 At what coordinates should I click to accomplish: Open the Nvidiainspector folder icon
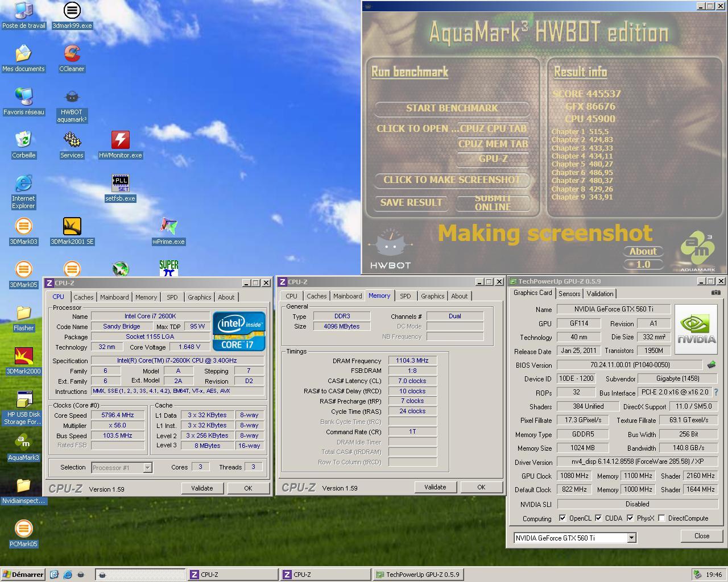pos(23,490)
